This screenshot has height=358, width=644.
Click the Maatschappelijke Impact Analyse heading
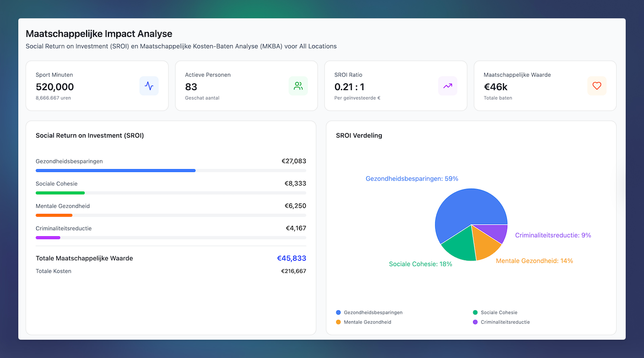point(99,33)
